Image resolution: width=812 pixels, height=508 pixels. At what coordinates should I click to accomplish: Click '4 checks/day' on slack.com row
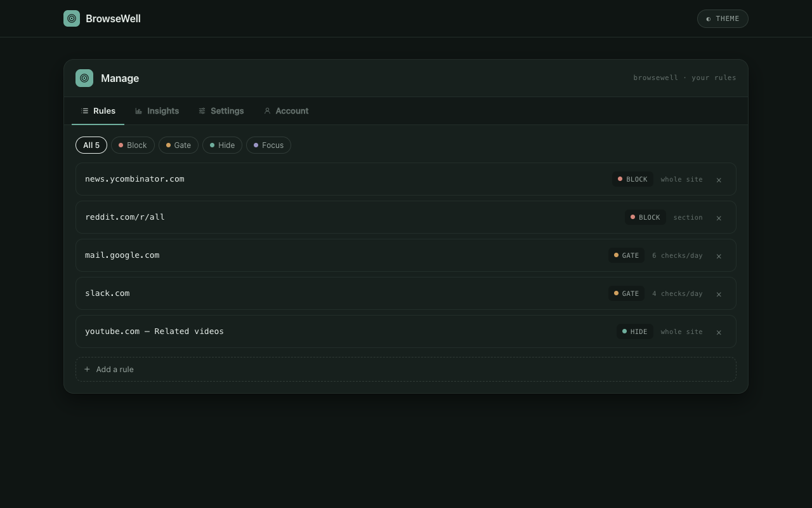click(x=678, y=293)
